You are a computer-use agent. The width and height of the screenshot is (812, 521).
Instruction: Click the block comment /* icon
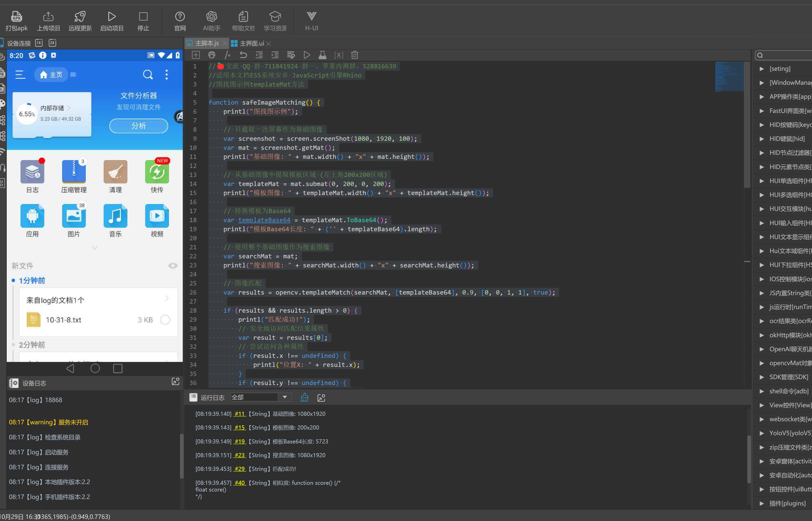pyautogui.click(x=228, y=55)
